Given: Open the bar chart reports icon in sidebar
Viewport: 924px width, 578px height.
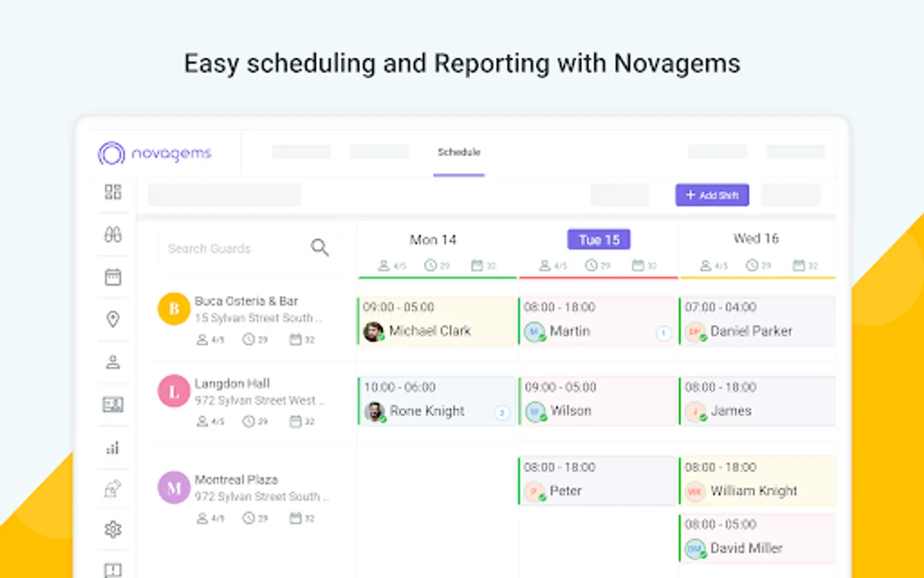Looking at the screenshot, I should pyautogui.click(x=113, y=448).
